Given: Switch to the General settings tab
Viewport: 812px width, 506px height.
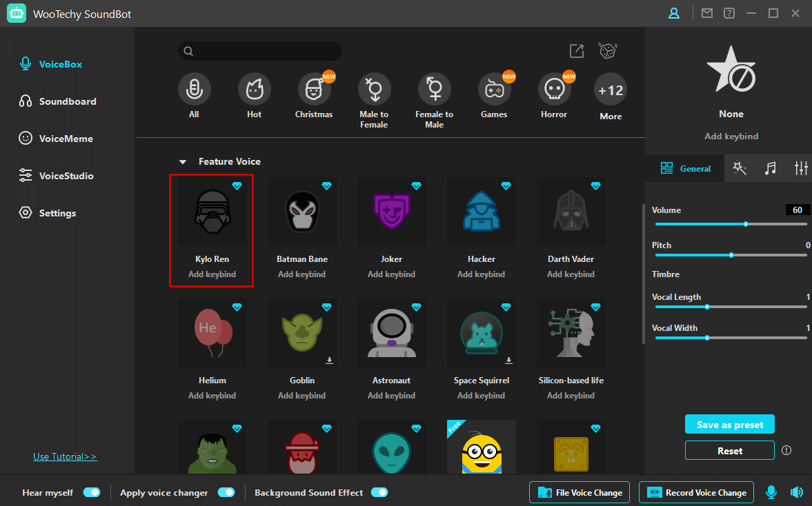Looking at the screenshot, I should pos(685,168).
